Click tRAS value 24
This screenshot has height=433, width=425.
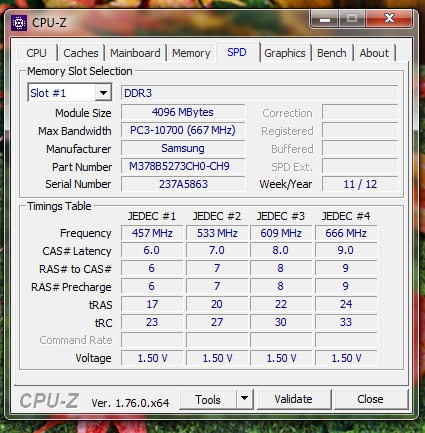(346, 304)
